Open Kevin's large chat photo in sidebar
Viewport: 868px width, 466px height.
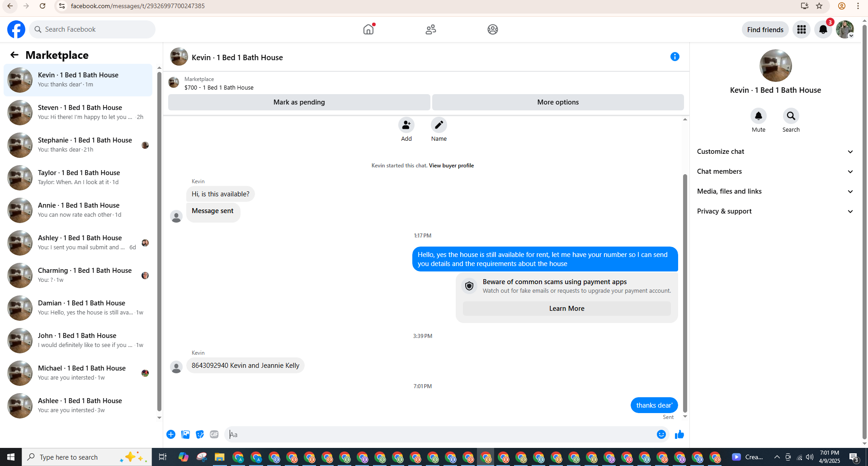[x=776, y=66]
